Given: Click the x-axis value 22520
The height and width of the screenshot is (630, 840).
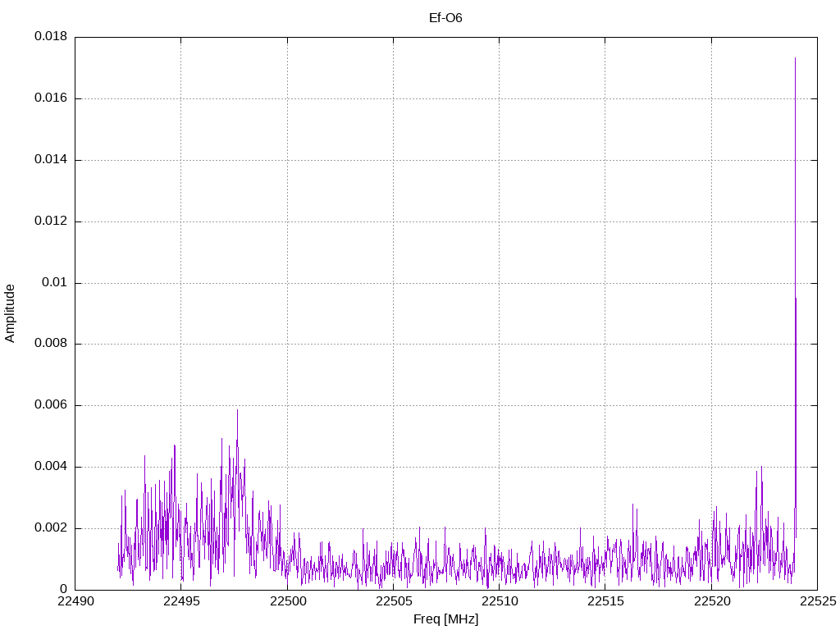Looking at the screenshot, I should click(x=711, y=601).
